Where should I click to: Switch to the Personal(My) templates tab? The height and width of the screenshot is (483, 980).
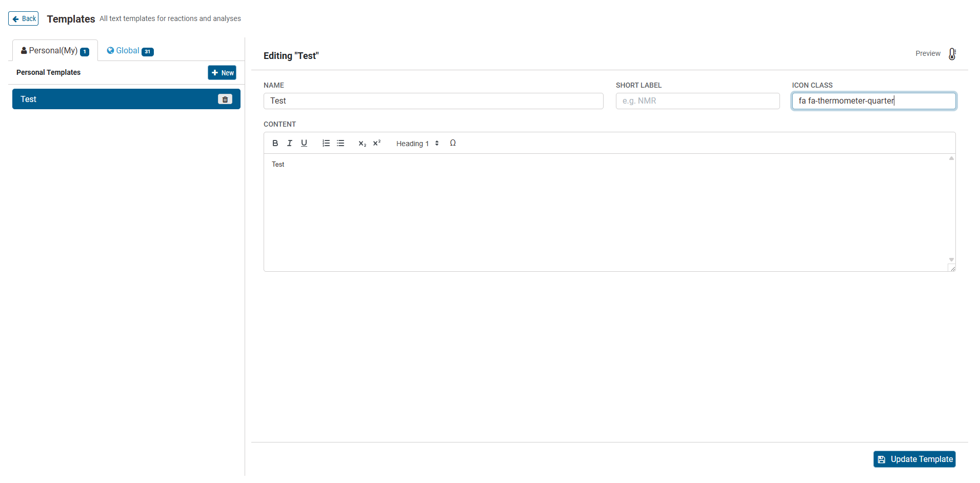(54, 50)
